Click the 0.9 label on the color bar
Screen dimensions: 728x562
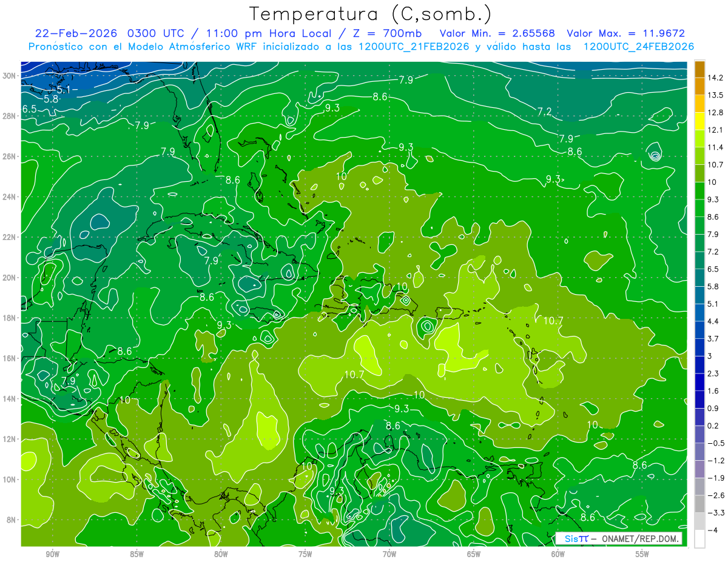[x=713, y=408]
